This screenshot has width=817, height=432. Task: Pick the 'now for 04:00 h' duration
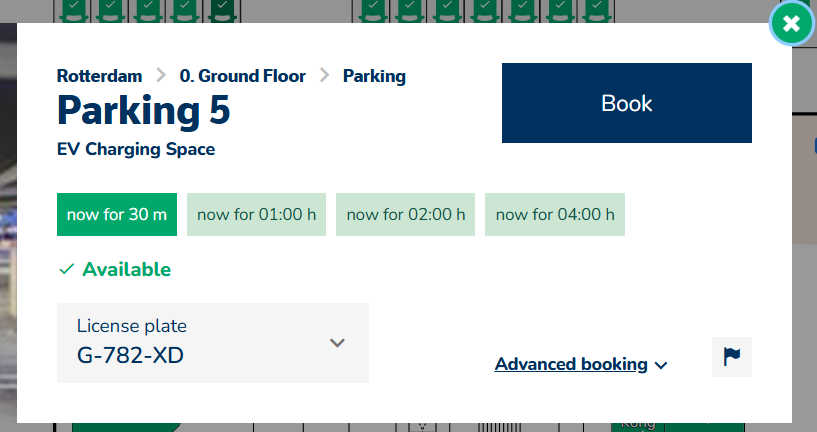coord(555,214)
